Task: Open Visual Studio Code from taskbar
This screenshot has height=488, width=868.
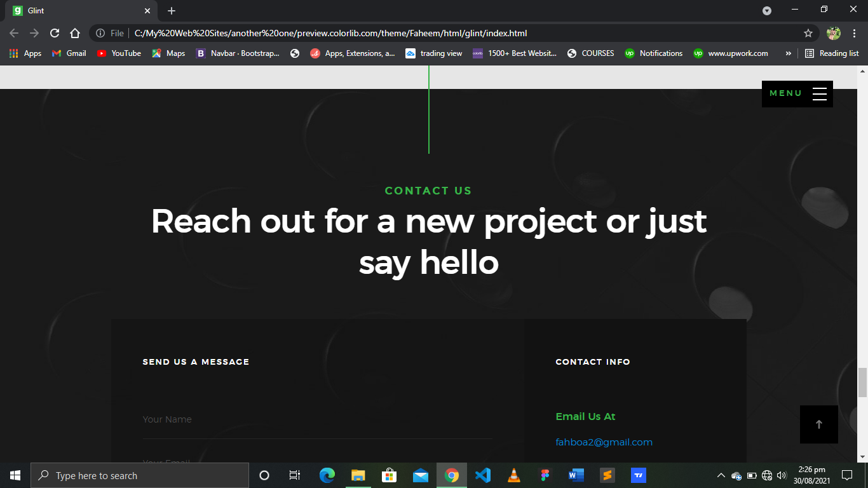Action: 483,475
